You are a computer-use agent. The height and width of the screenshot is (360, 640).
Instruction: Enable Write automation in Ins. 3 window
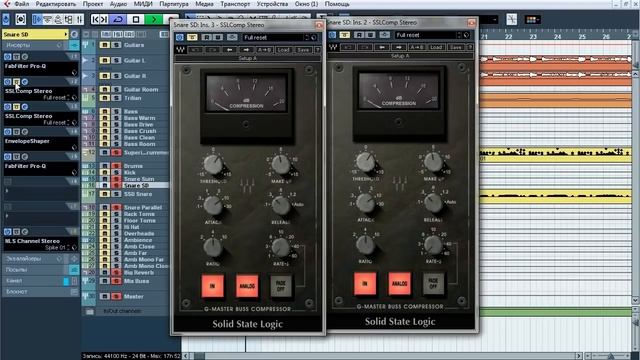pos(217,38)
